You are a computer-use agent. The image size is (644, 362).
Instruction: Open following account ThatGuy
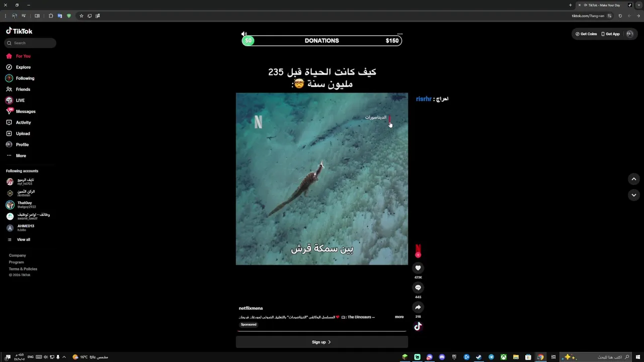click(x=21, y=205)
